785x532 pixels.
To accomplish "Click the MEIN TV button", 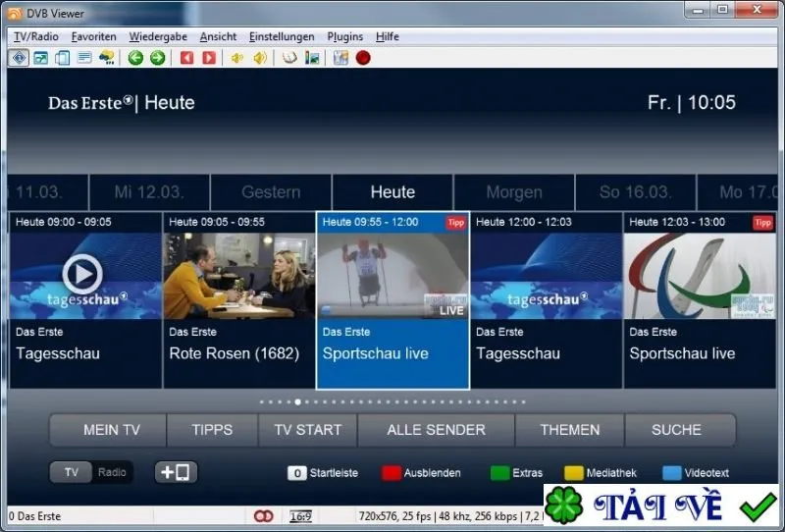I will point(112,430).
